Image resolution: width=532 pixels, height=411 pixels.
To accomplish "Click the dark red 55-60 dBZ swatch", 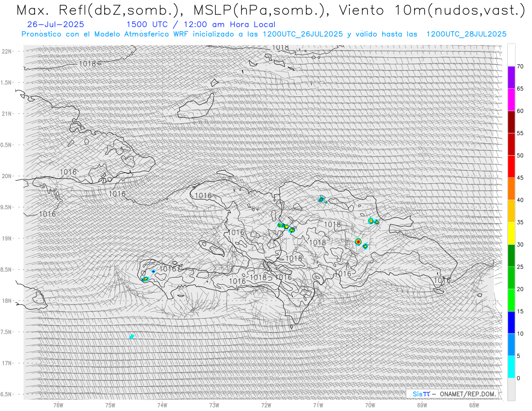I will [x=511, y=122].
